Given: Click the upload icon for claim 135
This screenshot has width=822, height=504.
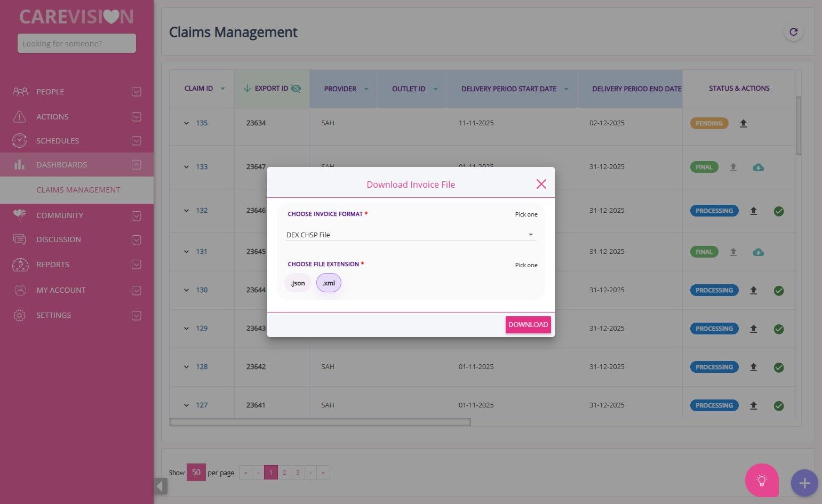Looking at the screenshot, I should point(743,123).
